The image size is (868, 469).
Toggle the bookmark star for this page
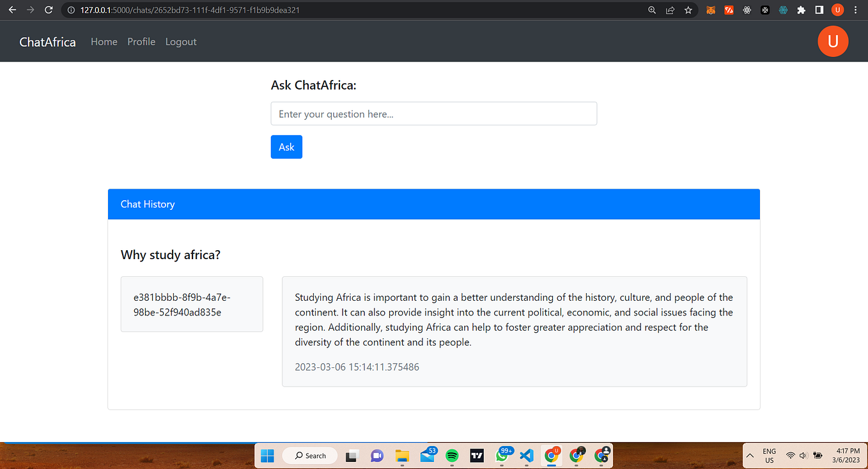coord(688,10)
